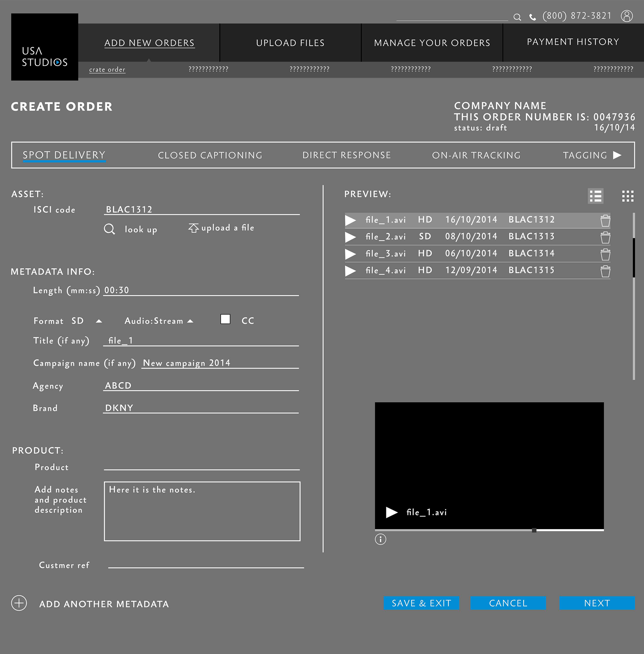Viewport: 644px width, 654px height.
Task: Switch to Closed Captioning tab
Action: (210, 155)
